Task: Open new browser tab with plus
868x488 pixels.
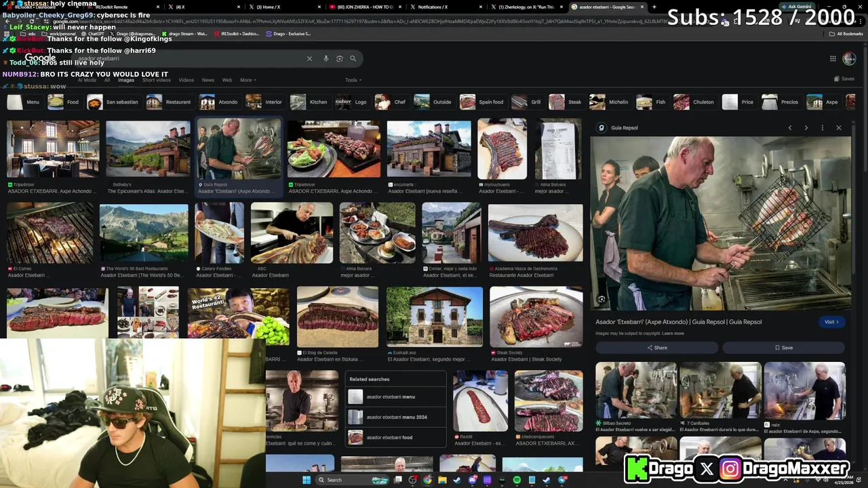Action: click(x=654, y=7)
